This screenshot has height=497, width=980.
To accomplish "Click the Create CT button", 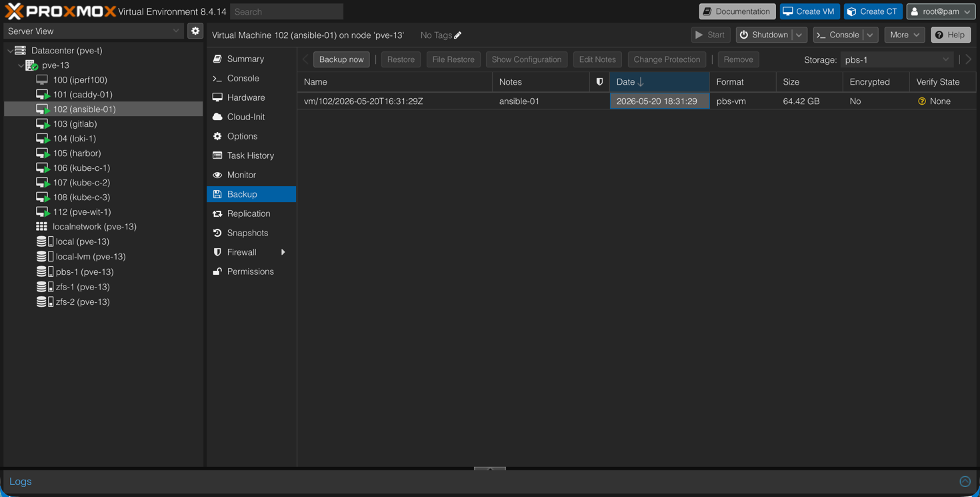I will [x=873, y=11].
